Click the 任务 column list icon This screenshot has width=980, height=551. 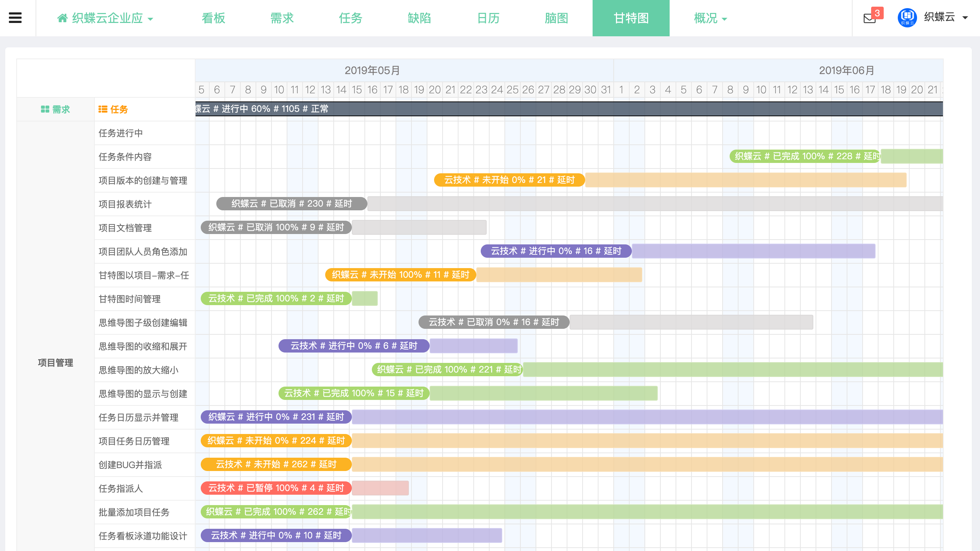(103, 109)
